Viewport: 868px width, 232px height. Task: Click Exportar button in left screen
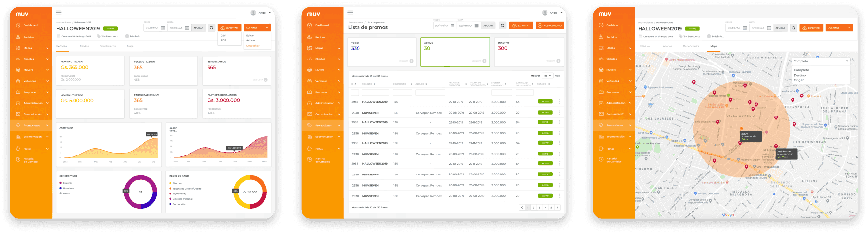(x=229, y=28)
